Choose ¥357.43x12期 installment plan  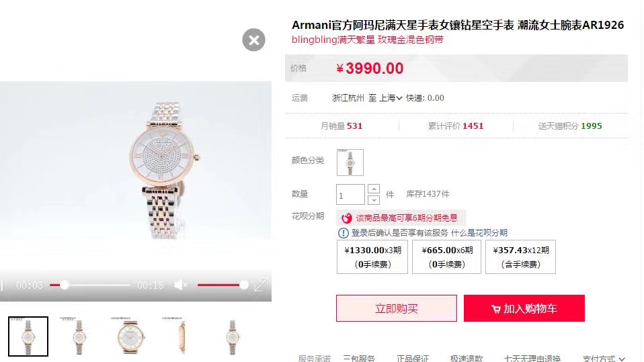coord(520,257)
